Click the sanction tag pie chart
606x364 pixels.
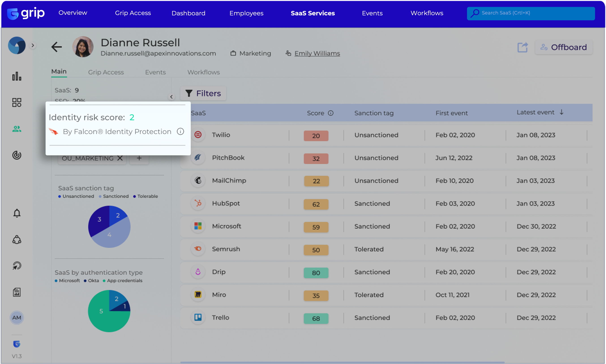pos(109,227)
